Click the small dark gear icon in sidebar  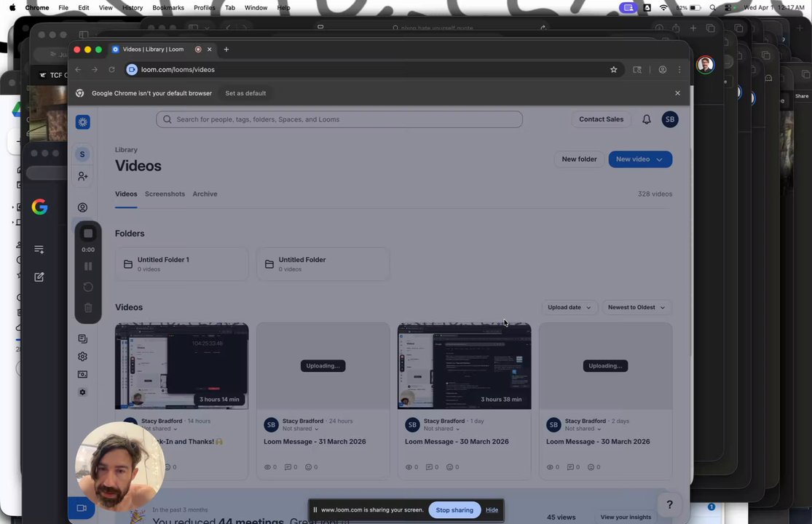(x=82, y=392)
